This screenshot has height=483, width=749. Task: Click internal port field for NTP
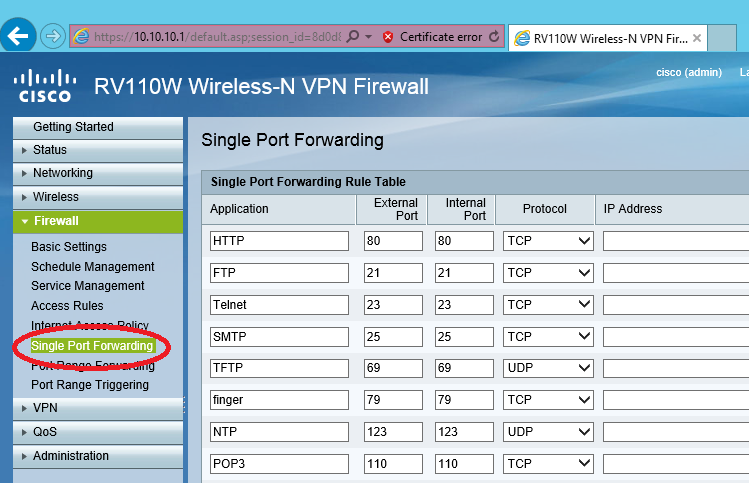(x=464, y=432)
